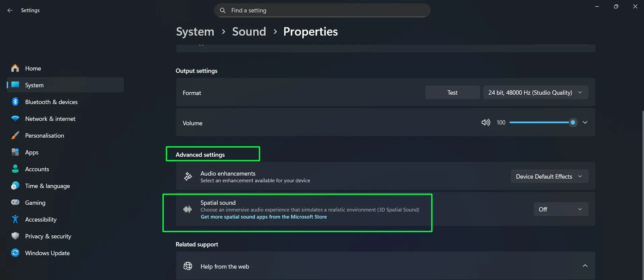The width and height of the screenshot is (644, 280).
Task: Open Personalisation settings
Action: click(65, 135)
